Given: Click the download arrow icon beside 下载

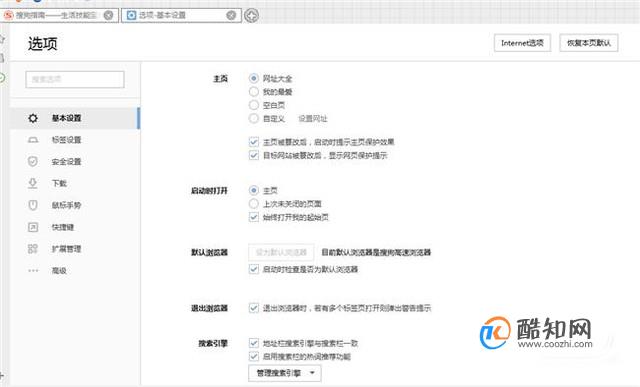Looking at the screenshot, I should [33, 183].
